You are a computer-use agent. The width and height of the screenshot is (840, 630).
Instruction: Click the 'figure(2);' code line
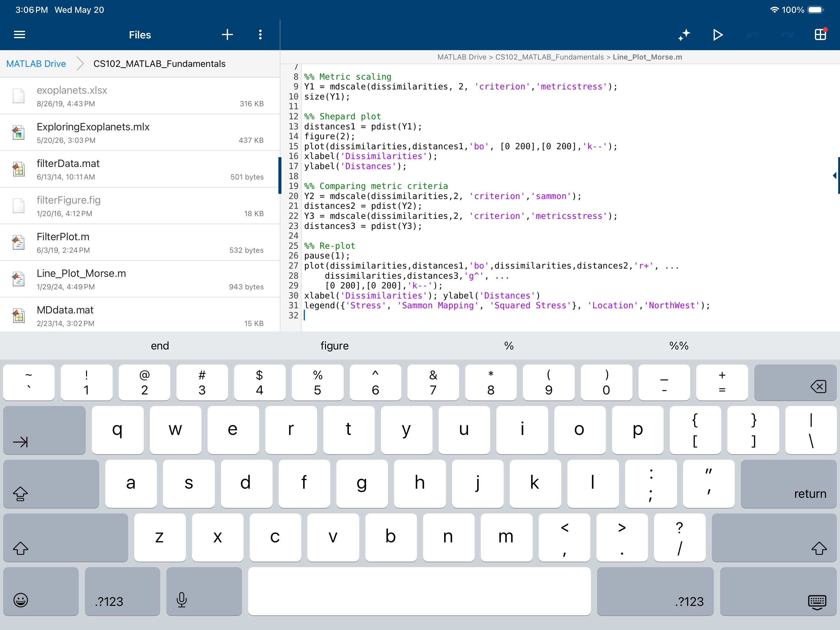point(329,136)
